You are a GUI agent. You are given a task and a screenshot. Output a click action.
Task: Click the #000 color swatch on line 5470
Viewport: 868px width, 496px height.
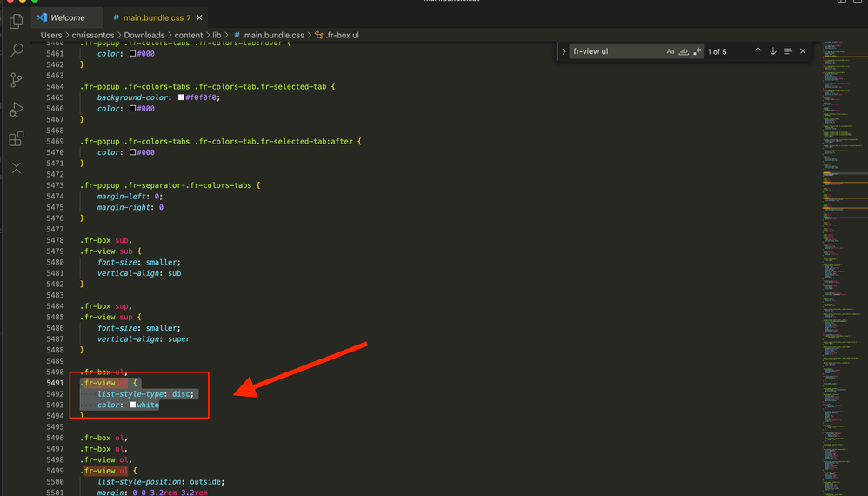132,152
